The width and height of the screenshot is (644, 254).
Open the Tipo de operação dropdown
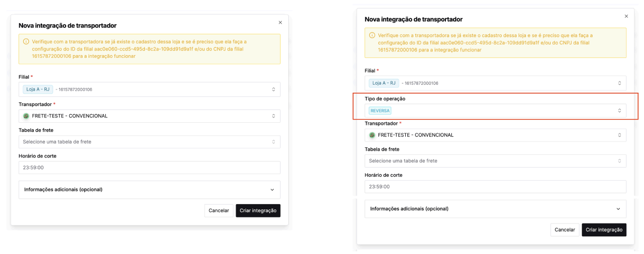[495, 110]
